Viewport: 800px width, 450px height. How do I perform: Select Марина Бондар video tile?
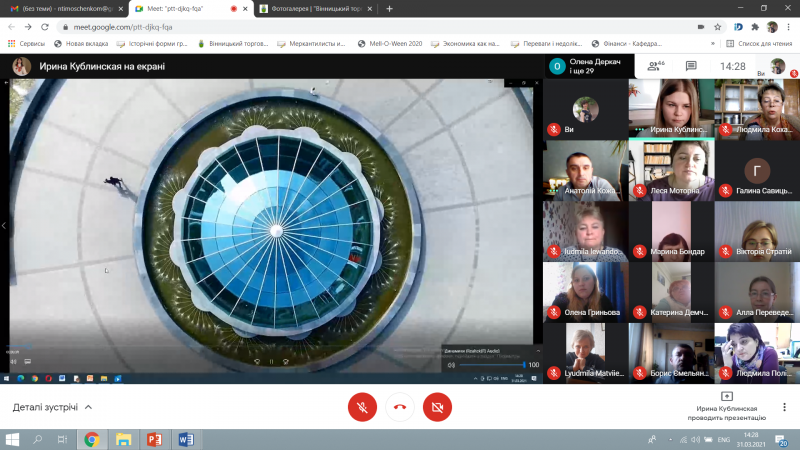pyautogui.click(x=671, y=231)
